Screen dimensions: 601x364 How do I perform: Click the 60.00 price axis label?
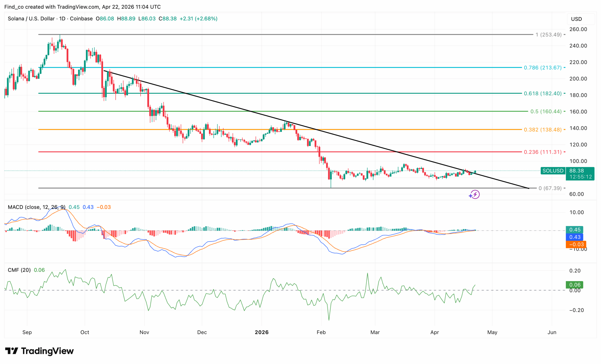point(577,194)
